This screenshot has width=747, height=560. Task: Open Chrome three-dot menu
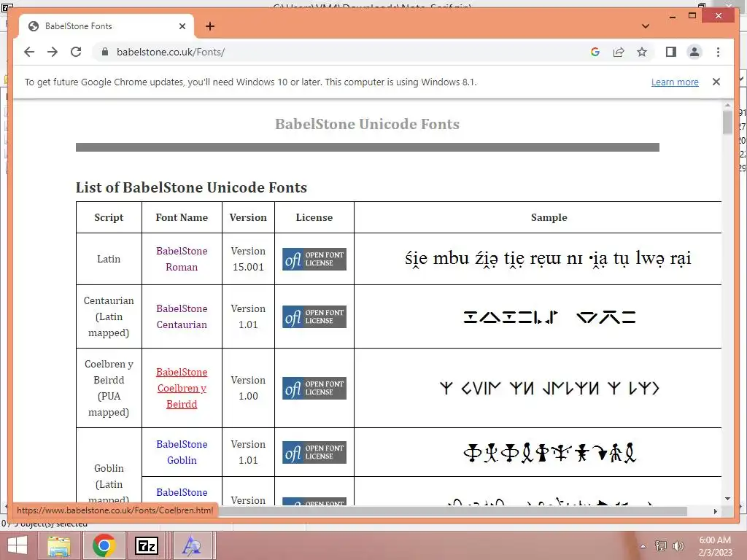(718, 52)
